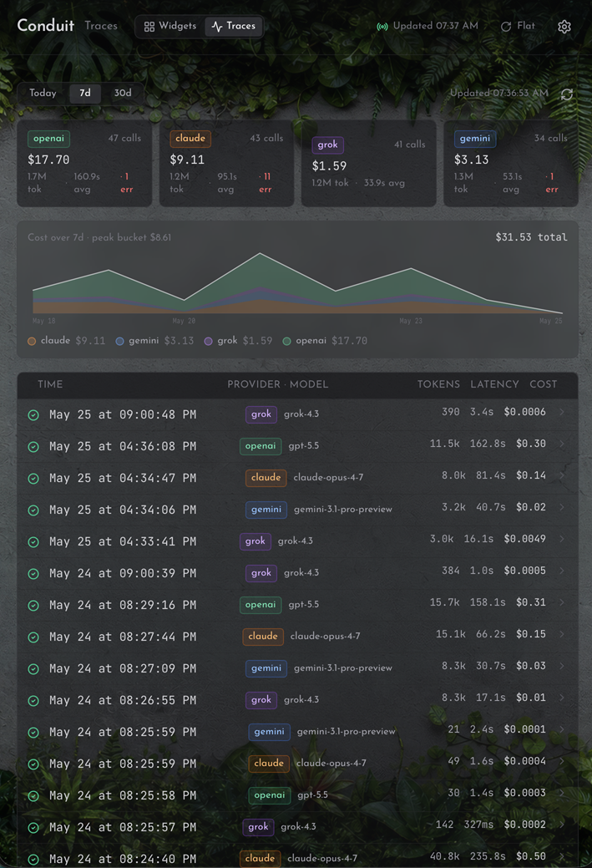Sort by the TOKENS column header

point(438,384)
